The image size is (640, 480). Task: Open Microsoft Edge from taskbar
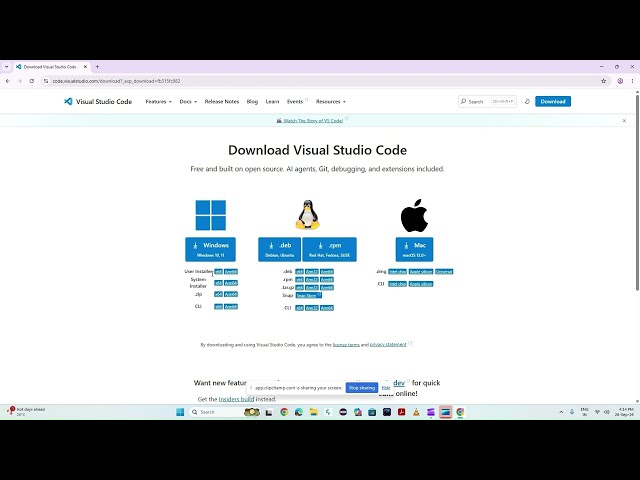point(299,412)
